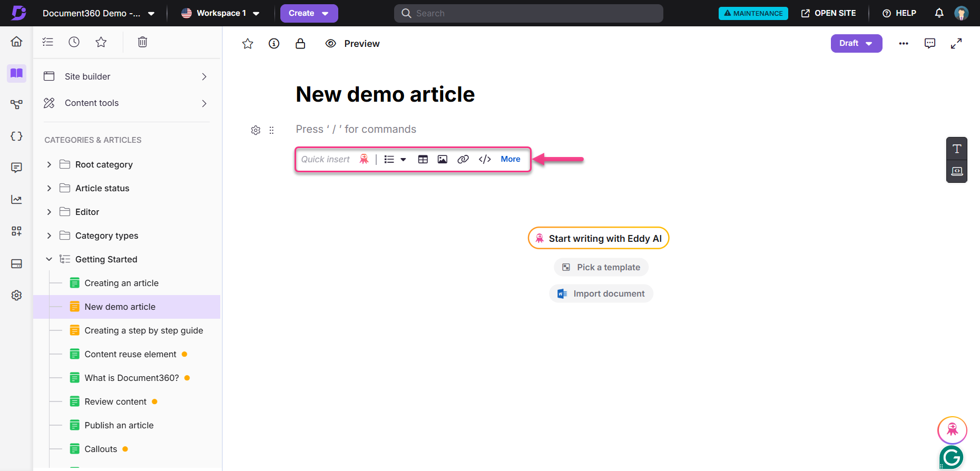
Task: Click the article title New demo article
Action: (x=385, y=94)
